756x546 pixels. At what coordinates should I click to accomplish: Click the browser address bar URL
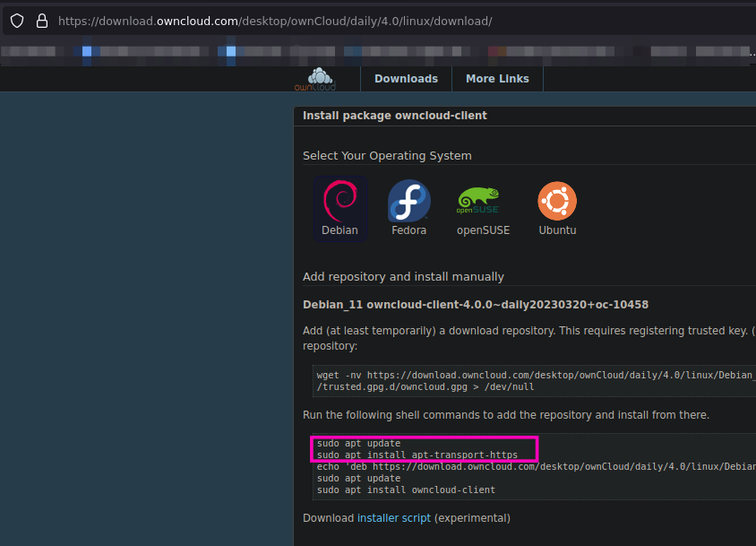pos(275,22)
